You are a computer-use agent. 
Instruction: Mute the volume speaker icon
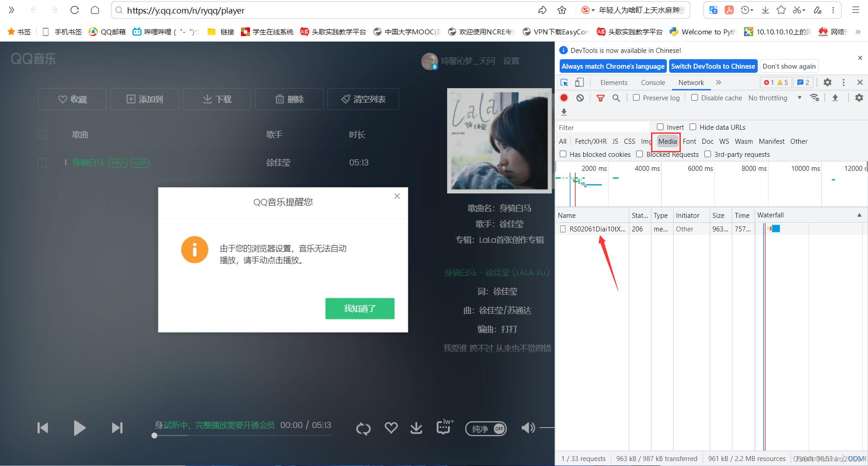(528, 428)
